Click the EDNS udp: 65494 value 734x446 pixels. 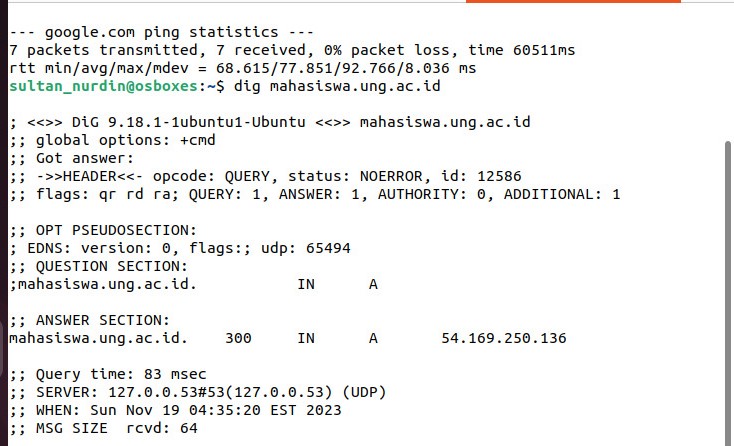[306, 248]
